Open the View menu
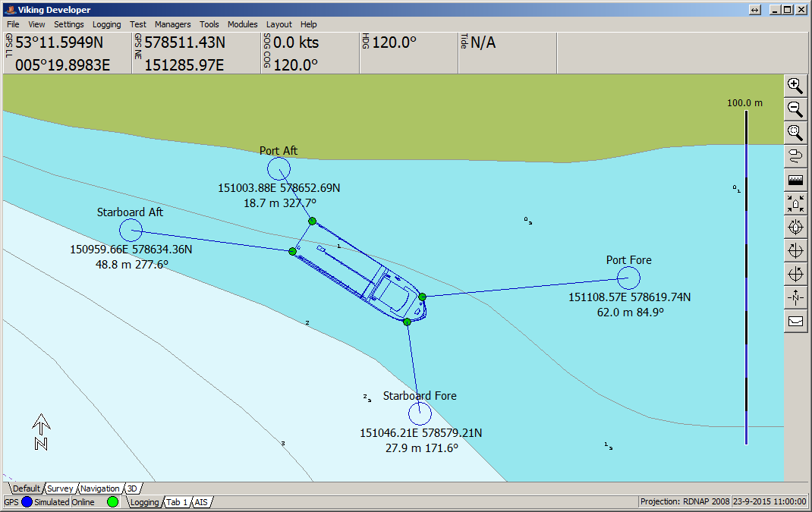Viewport: 812px width, 512px height. (36, 24)
